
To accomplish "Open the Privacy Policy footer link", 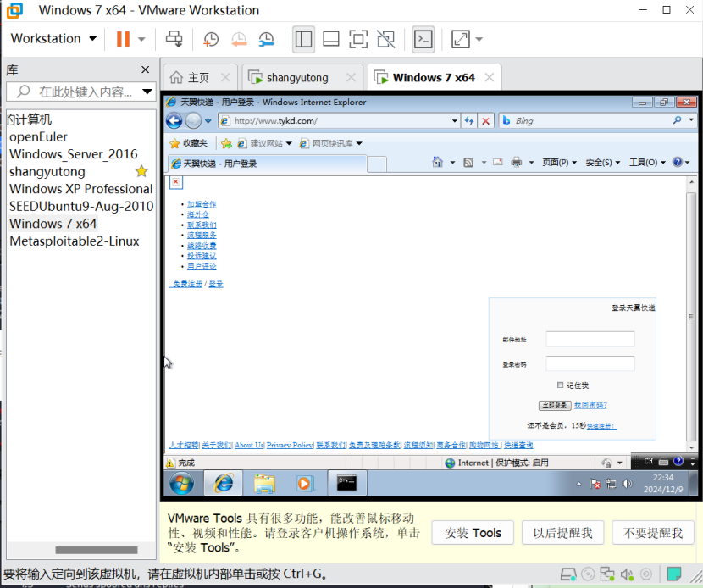I will (x=290, y=445).
